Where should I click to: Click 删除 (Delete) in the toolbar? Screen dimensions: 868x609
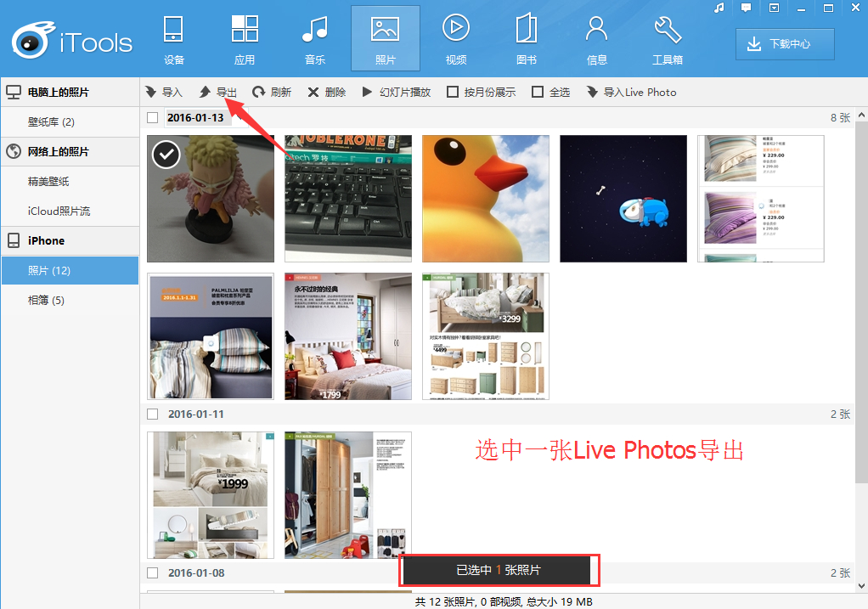(327, 92)
